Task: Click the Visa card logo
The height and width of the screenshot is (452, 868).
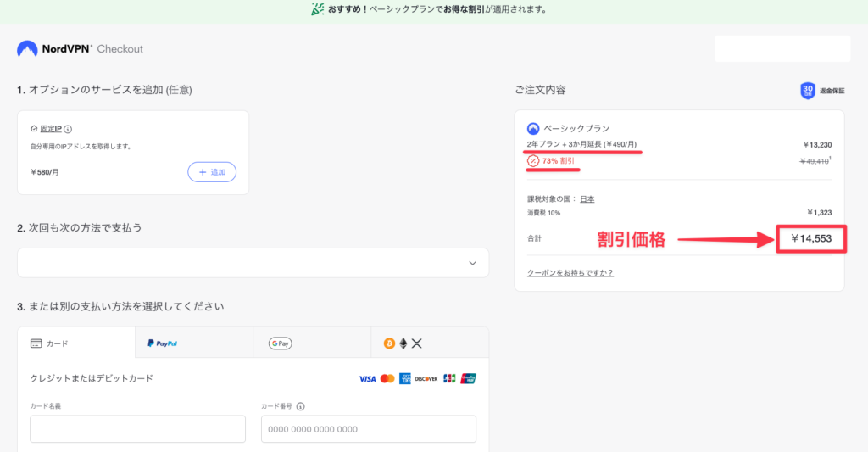Action: [x=367, y=379]
